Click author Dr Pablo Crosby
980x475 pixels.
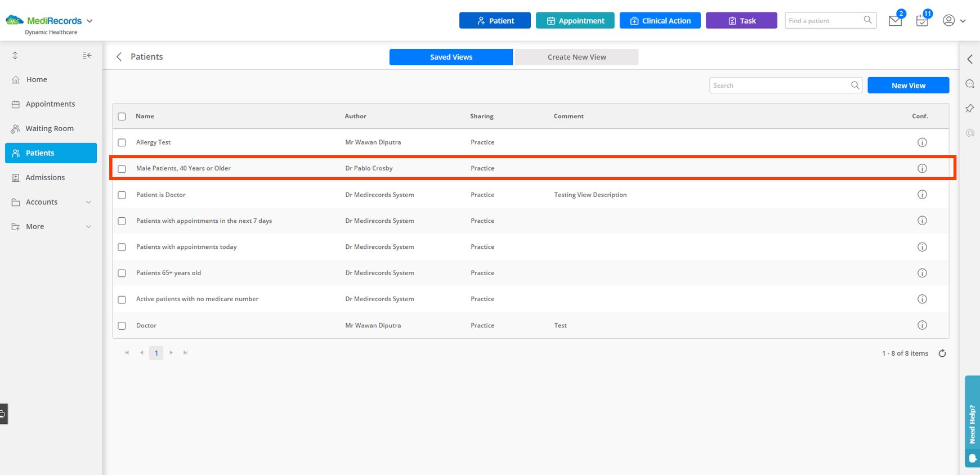tap(369, 168)
